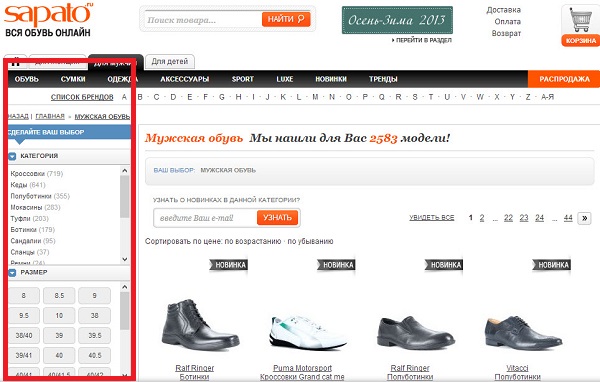Open the Доставка link

tap(504, 10)
